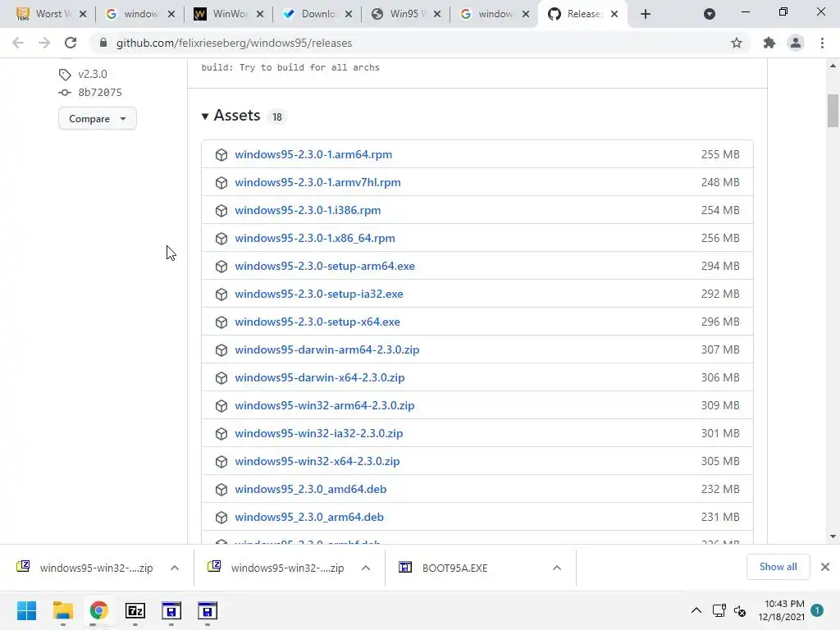Screen dimensions: 840x630
Task: Open the BOOT95A.EXE downloaded file
Action: click(454, 568)
